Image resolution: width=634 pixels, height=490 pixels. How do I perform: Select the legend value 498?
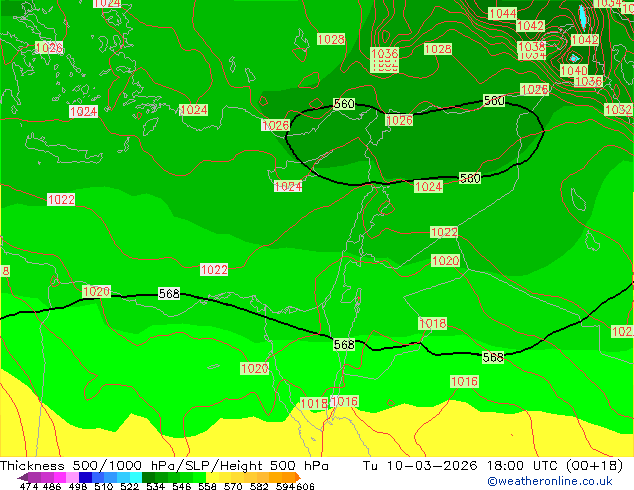[78, 486]
